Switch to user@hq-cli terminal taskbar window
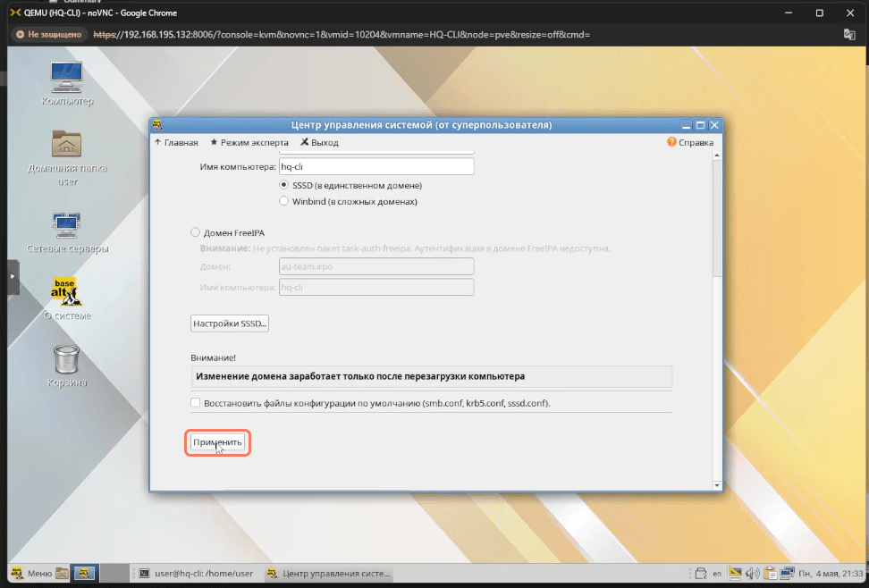The width and height of the screenshot is (869, 588). tap(196, 574)
